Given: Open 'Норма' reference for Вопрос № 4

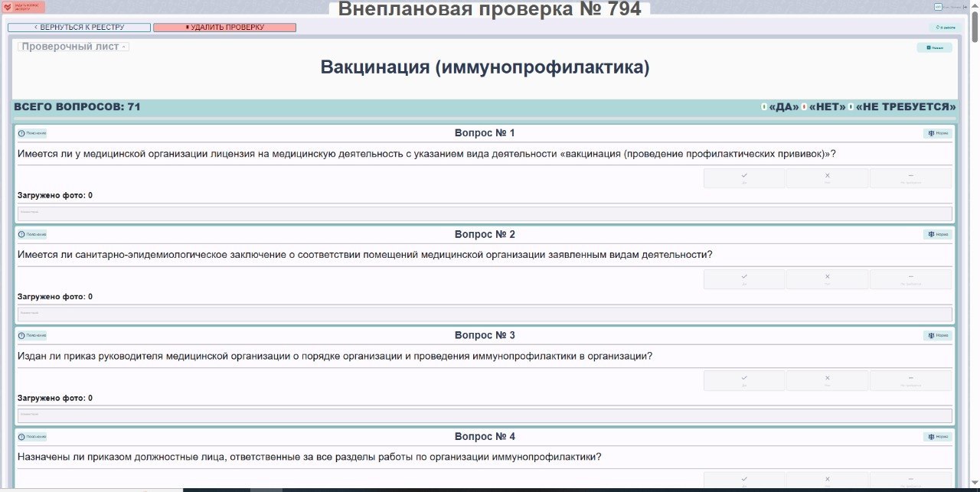Looking at the screenshot, I should point(938,437).
